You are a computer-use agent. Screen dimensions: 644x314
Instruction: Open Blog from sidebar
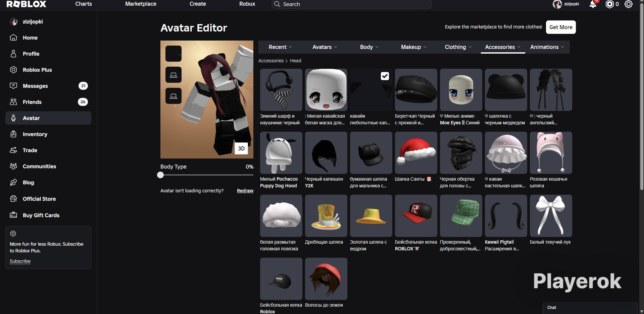[48, 182]
